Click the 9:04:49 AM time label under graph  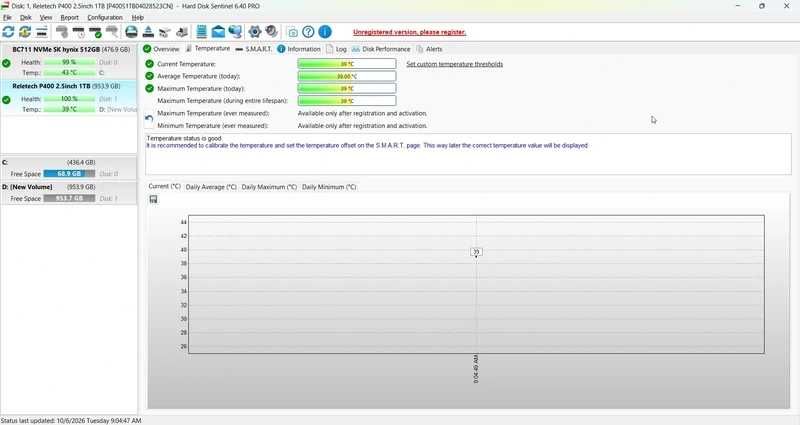pos(476,368)
